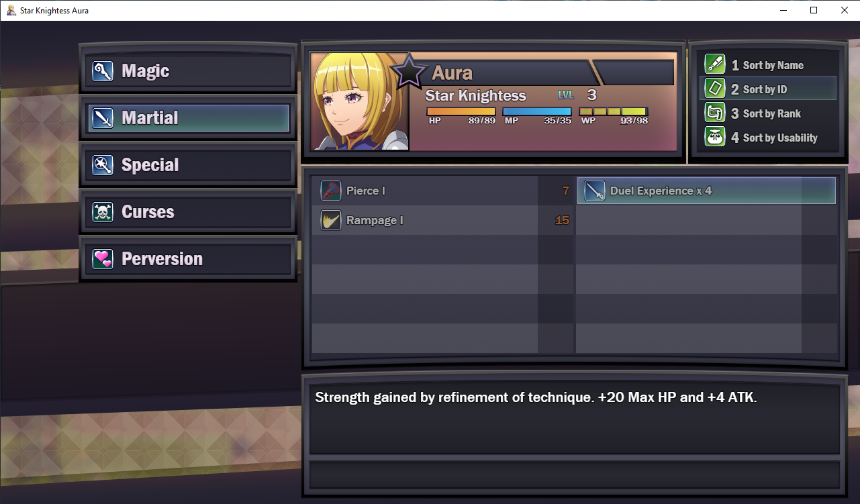Viewport: 860px width, 504px height.
Task: Click the Martial sword icon
Action: [103, 118]
